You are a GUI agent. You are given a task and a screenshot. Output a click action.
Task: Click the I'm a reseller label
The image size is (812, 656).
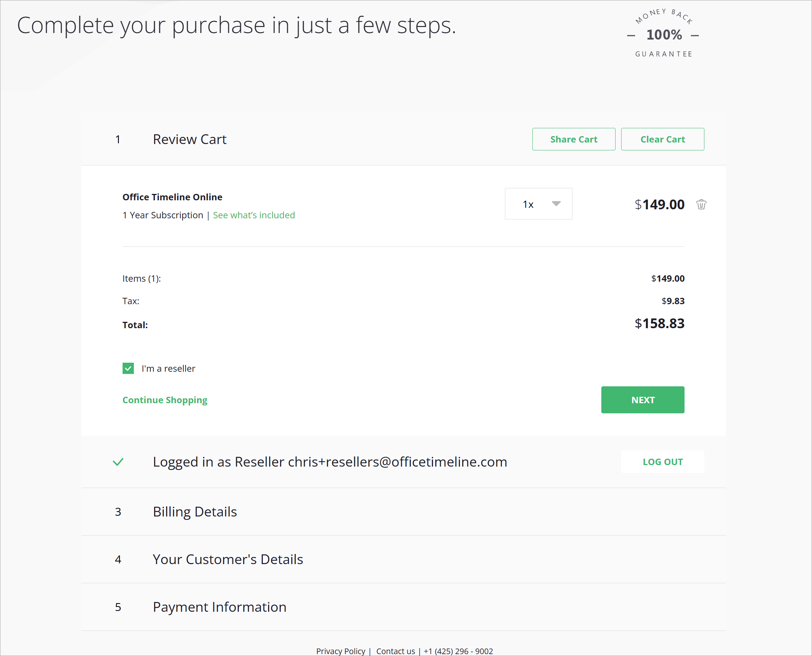pyautogui.click(x=168, y=368)
